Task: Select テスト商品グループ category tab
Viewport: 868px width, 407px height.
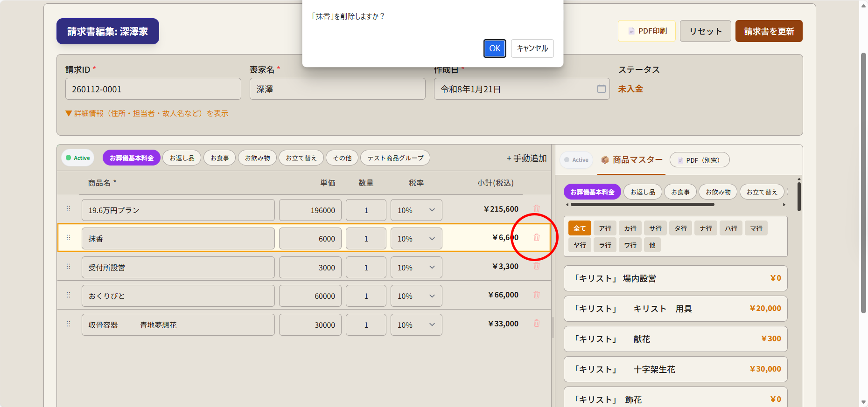Action: (395, 158)
